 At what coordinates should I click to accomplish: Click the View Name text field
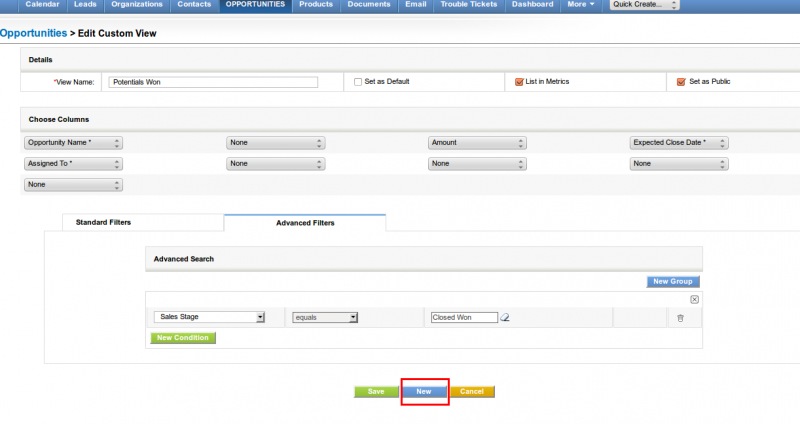212,82
